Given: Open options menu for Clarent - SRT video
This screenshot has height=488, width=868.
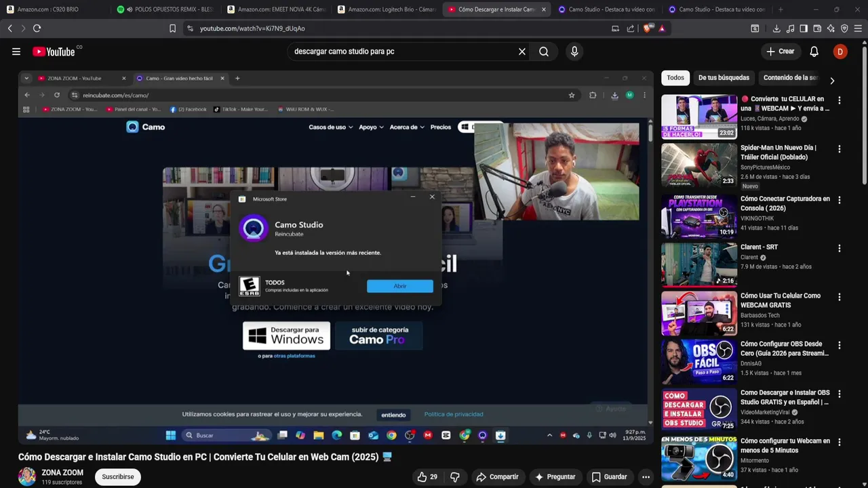Looking at the screenshot, I should click(840, 249).
